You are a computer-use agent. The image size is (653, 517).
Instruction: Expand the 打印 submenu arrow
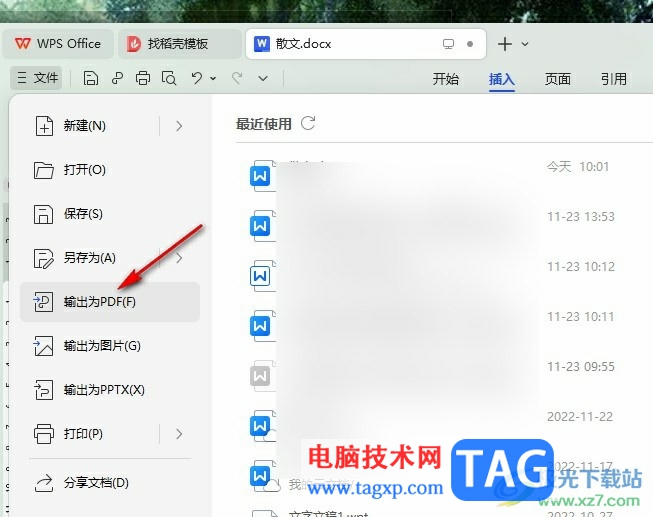coord(179,434)
